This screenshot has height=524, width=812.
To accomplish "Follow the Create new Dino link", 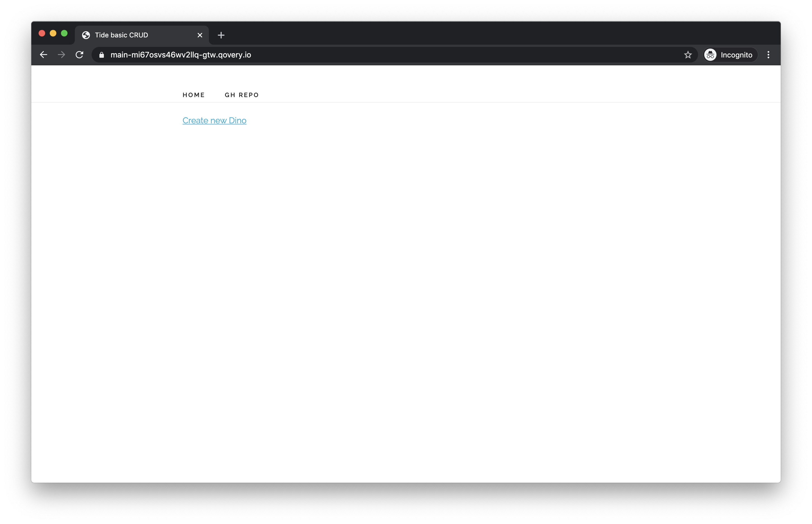I will tap(214, 121).
